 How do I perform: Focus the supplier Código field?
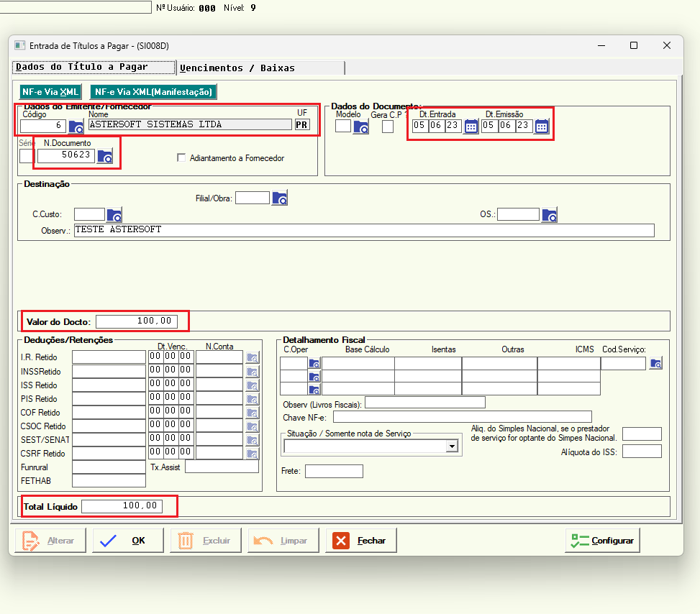click(x=43, y=126)
